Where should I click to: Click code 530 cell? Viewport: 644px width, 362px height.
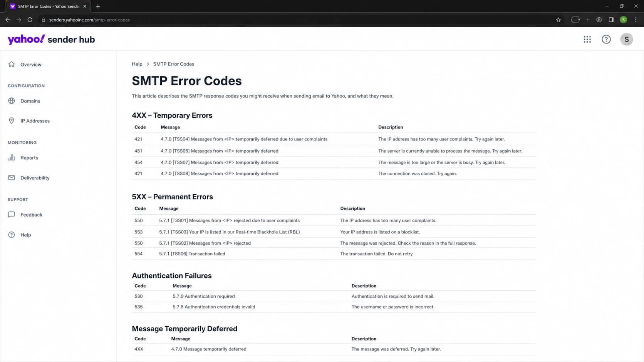point(139,296)
